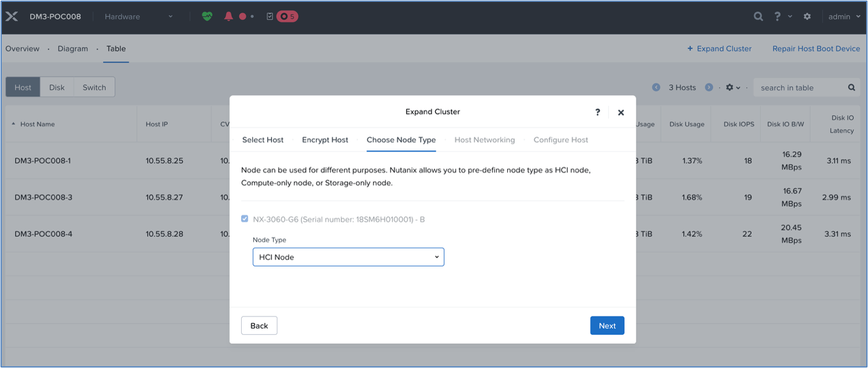The image size is (868, 368).
Task: Click the table search magnifier icon
Action: pyautogui.click(x=852, y=88)
